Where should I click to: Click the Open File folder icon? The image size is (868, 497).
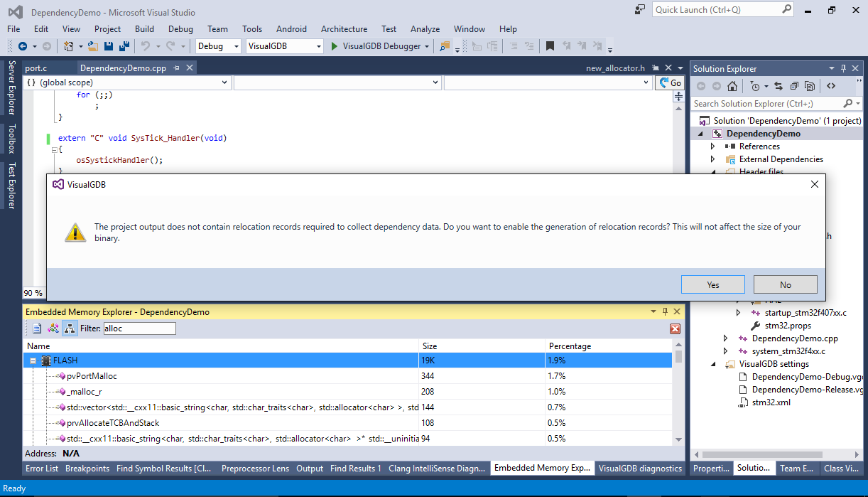coord(94,46)
